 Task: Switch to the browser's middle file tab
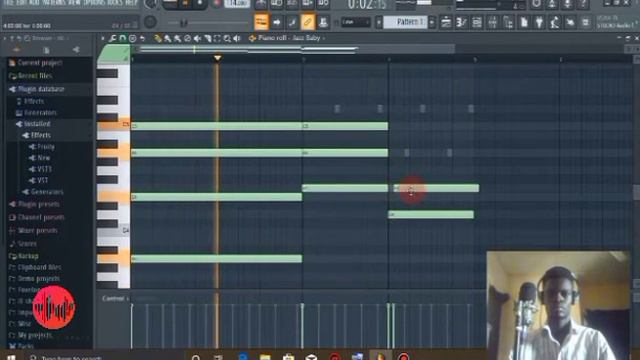pos(46,50)
